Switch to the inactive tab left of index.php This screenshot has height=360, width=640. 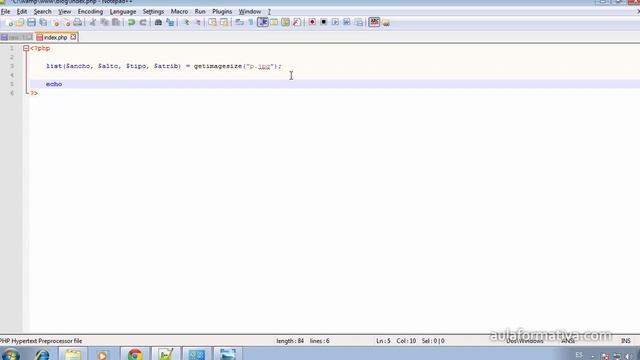pos(16,37)
